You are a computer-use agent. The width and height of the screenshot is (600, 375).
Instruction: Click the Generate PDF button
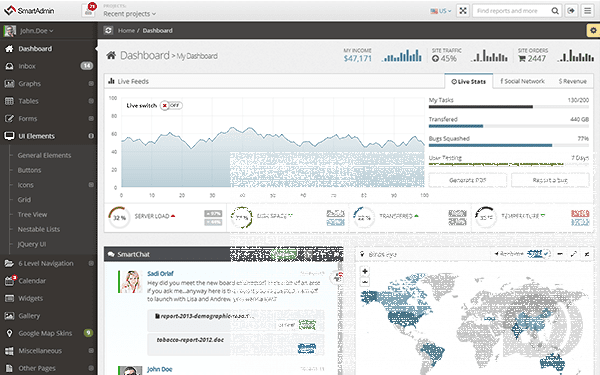(468, 180)
